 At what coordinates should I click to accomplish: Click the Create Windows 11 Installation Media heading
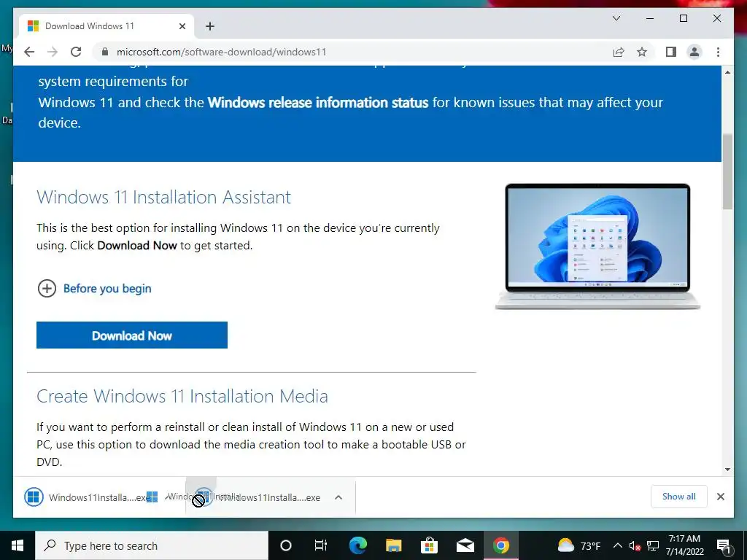click(182, 396)
